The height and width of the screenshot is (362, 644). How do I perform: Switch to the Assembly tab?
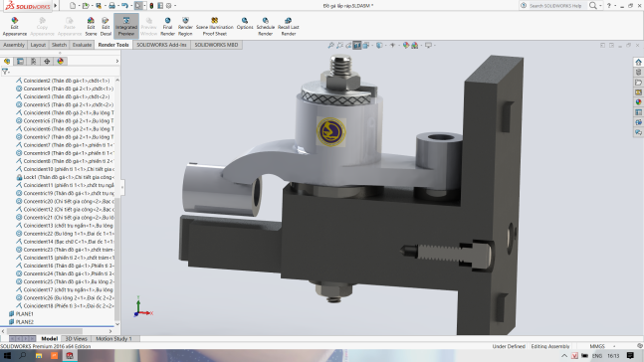(14, 45)
